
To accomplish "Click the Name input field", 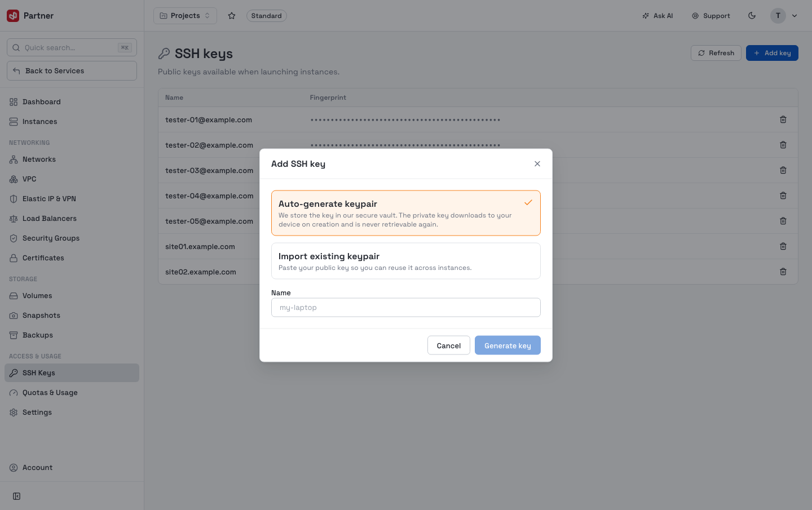I will pos(406,308).
